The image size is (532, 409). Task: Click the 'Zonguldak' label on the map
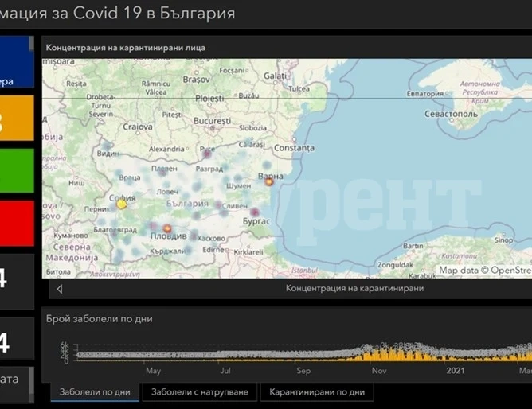click(x=396, y=265)
